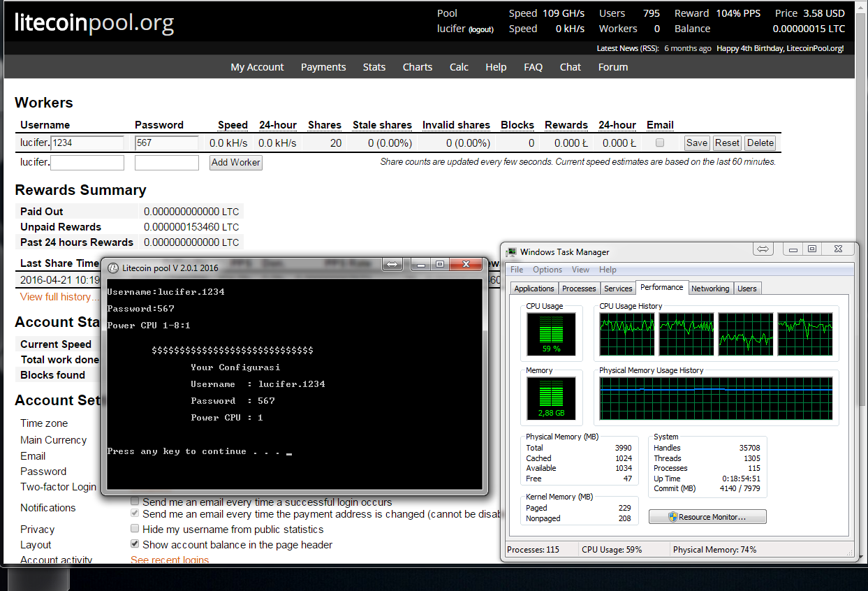Open Forum link in navigation
The width and height of the screenshot is (868, 591).
613,67
